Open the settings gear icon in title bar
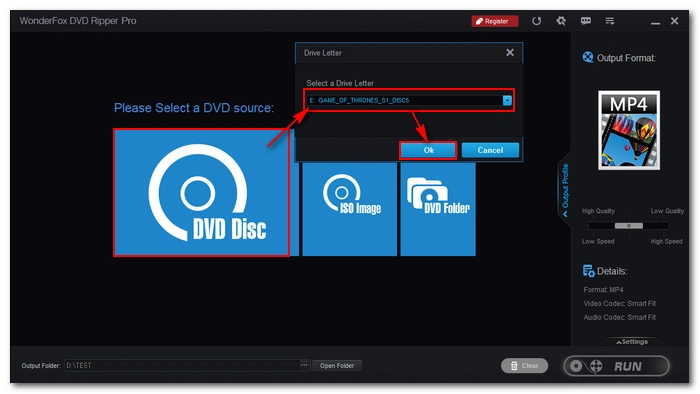Image resolution: width=700 pixels, height=394 pixels. tap(561, 21)
